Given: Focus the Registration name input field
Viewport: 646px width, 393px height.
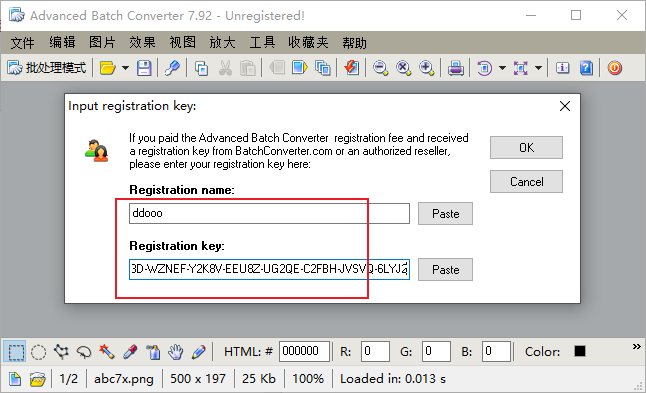Looking at the screenshot, I should pos(269,213).
